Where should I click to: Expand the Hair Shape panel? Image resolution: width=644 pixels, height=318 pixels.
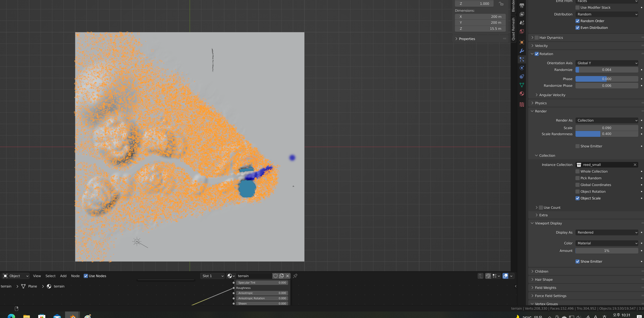tap(544, 280)
